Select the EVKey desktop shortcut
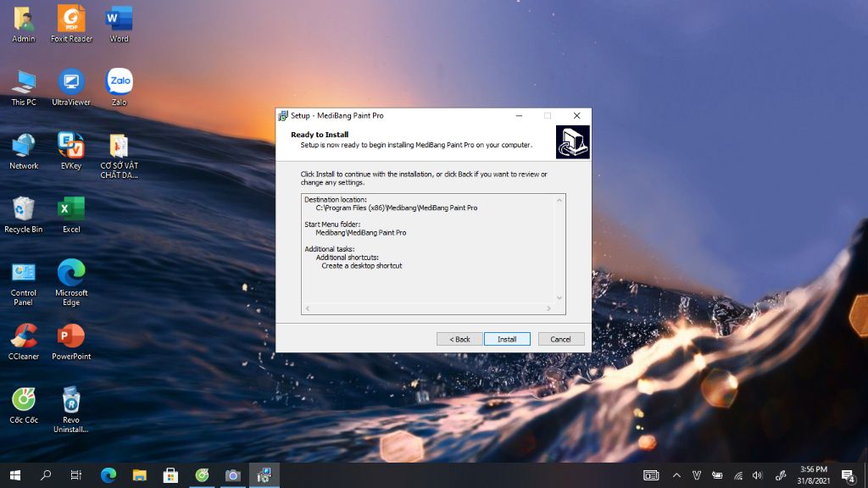This screenshot has width=868, height=488. tap(71, 151)
